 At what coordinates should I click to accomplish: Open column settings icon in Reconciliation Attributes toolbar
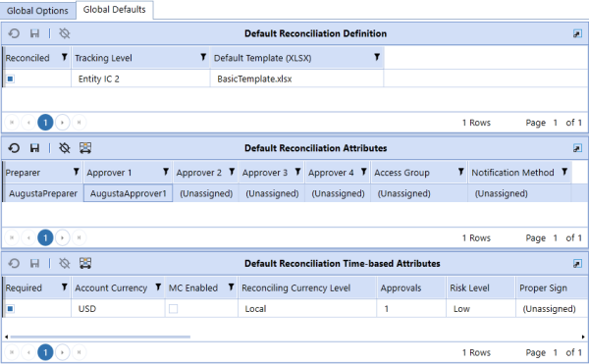(85, 148)
